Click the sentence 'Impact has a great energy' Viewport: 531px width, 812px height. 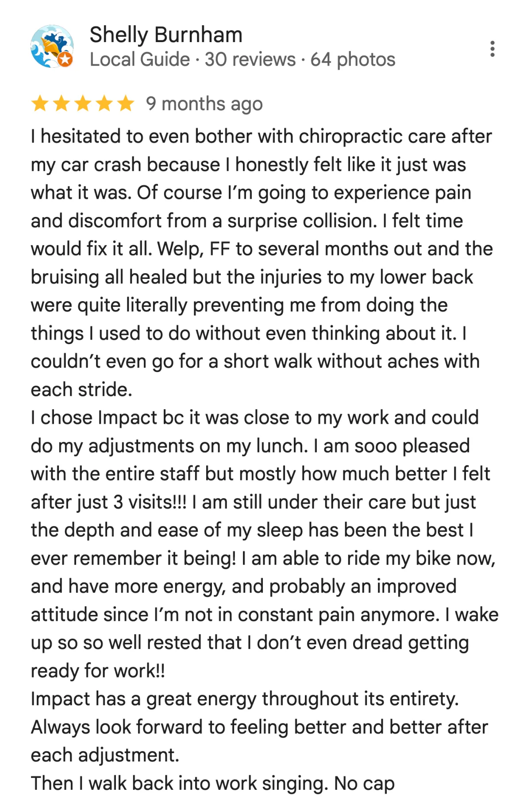[x=245, y=699]
